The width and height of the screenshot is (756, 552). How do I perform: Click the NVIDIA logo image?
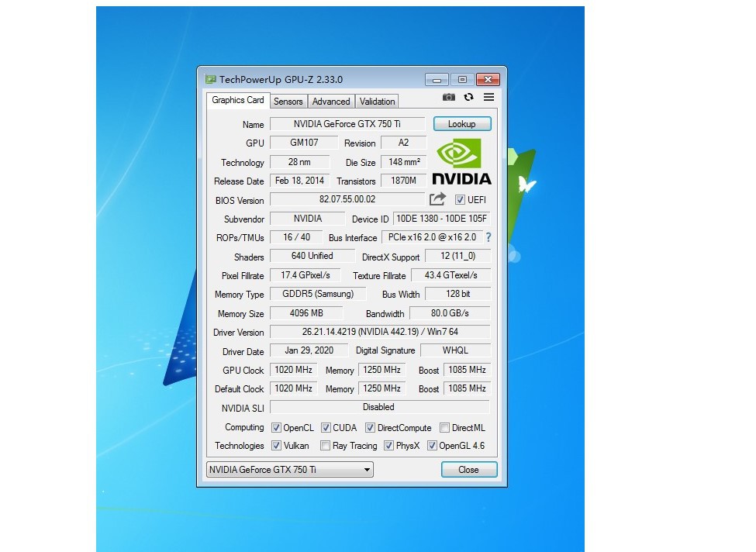click(461, 161)
